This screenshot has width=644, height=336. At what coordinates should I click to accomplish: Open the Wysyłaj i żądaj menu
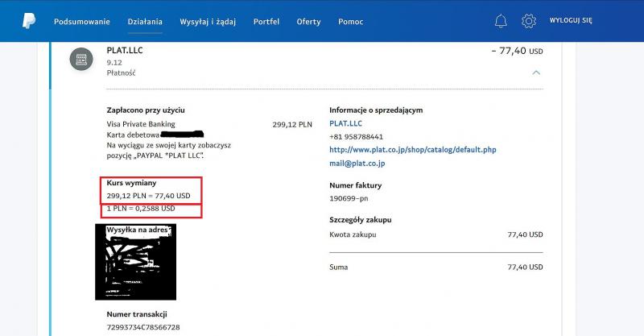(x=208, y=21)
